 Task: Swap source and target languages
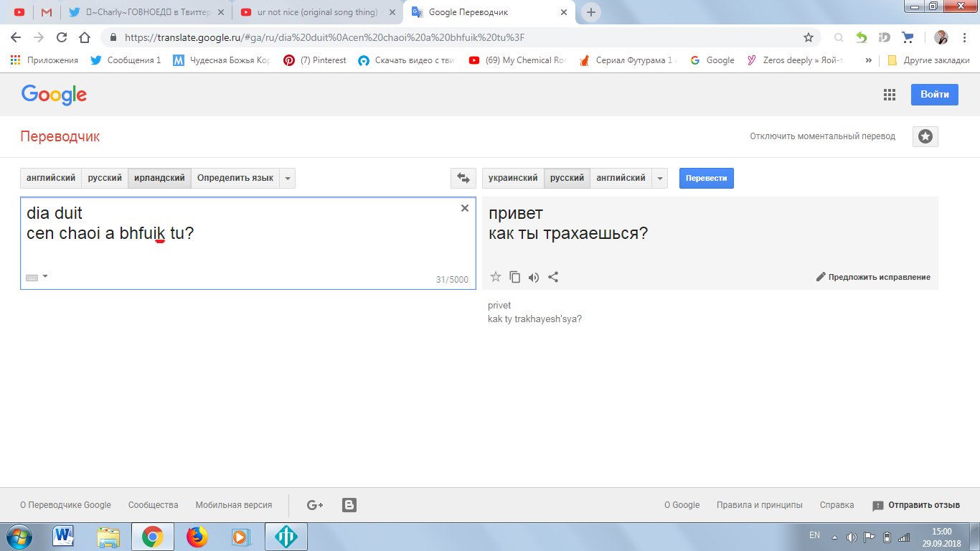click(x=463, y=178)
